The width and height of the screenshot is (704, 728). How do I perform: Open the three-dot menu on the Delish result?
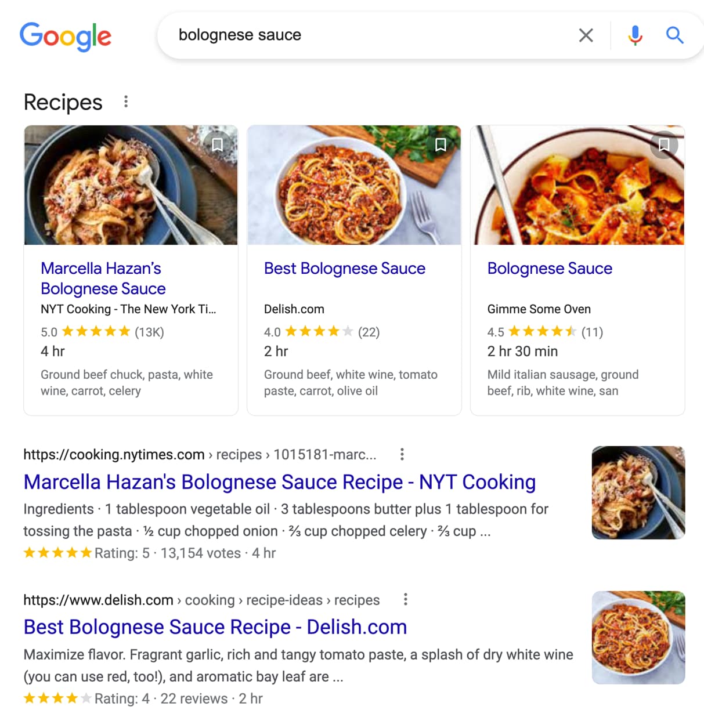(405, 599)
